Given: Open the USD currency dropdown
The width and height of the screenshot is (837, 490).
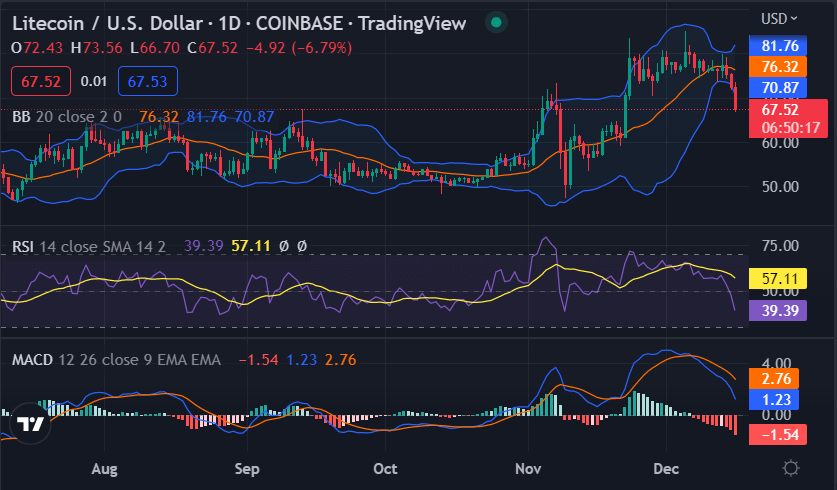Looking at the screenshot, I should tap(779, 19).
